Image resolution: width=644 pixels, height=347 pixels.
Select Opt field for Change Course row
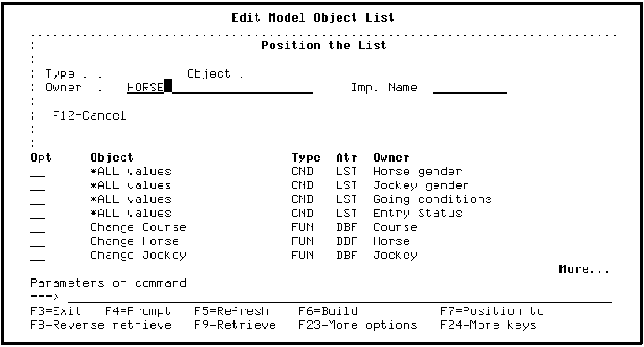click(x=38, y=227)
